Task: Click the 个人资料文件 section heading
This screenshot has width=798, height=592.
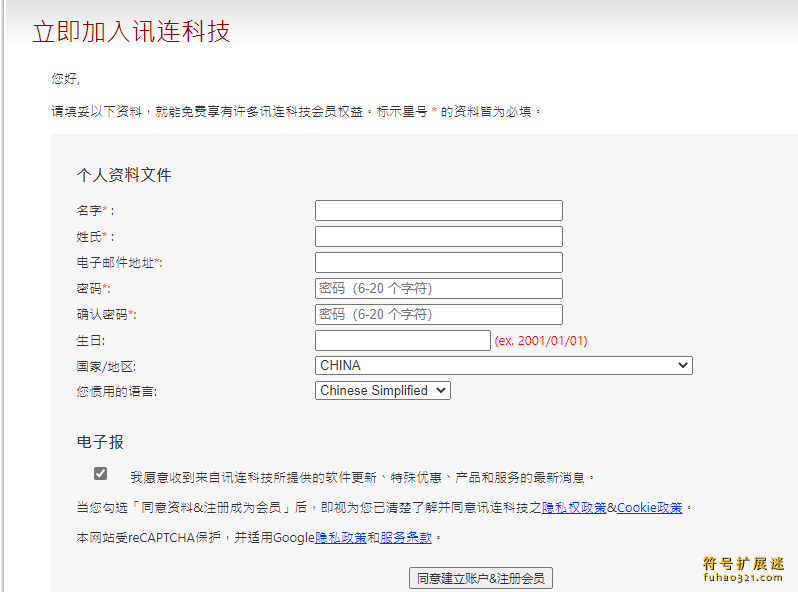Action: coord(124,175)
